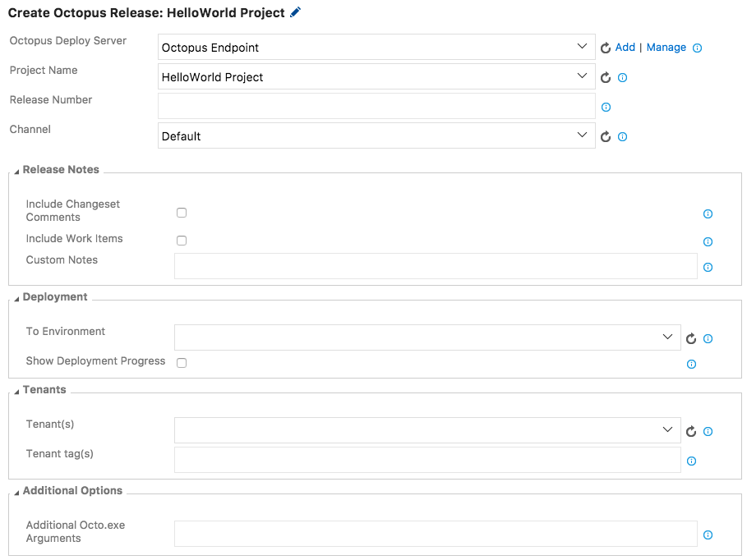The image size is (747, 560).
Task: Show info for Release Number
Action: [606, 107]
